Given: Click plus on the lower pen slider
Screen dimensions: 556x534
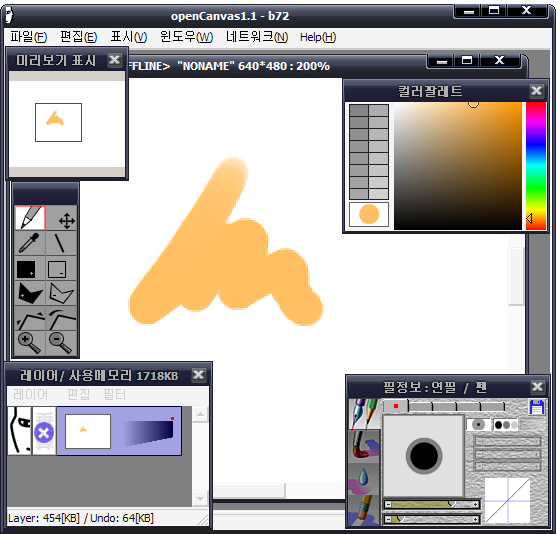Looking at the screenshot, I should click(476, 519).
